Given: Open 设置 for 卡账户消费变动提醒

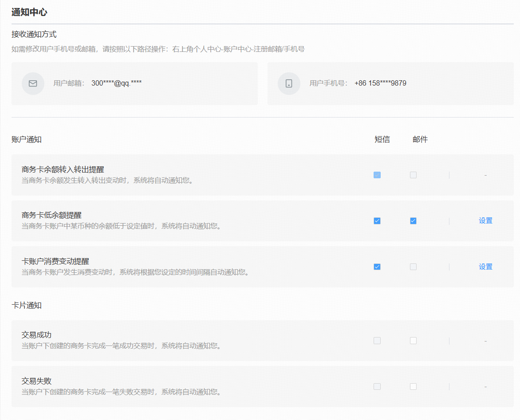Looking at the screenshot, I should pyautogui.click(x=485, y=267).
